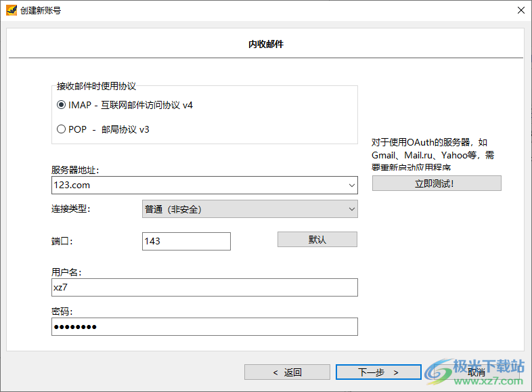Viewport: 532px width, 392px height.
Task: Click the OAuth server notice text
Action: [x=433, y=154]
